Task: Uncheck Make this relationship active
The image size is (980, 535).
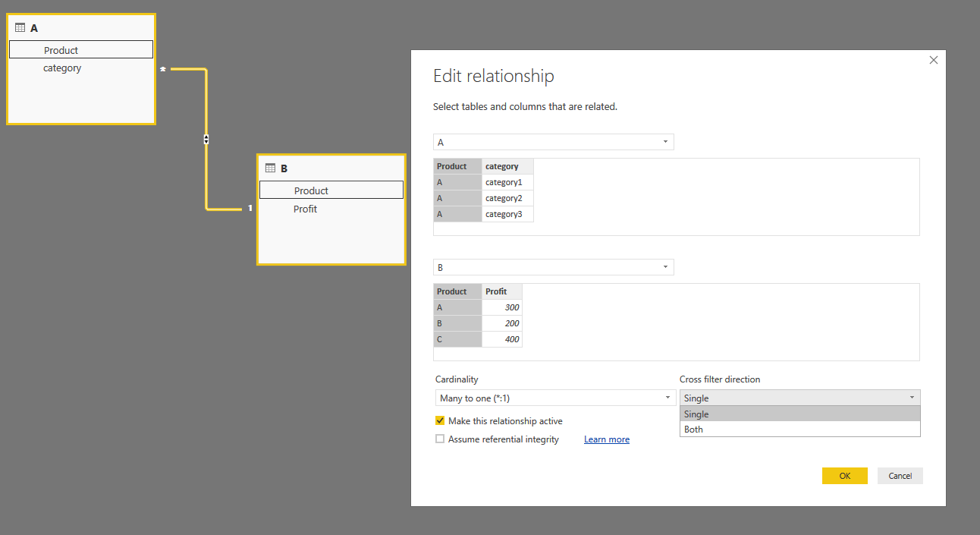Action: click(440, 421)
